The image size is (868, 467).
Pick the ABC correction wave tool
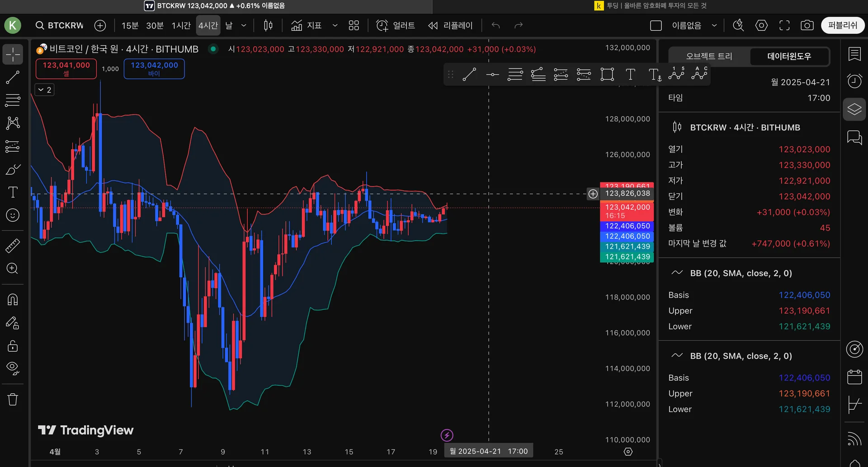click(699, 74)
